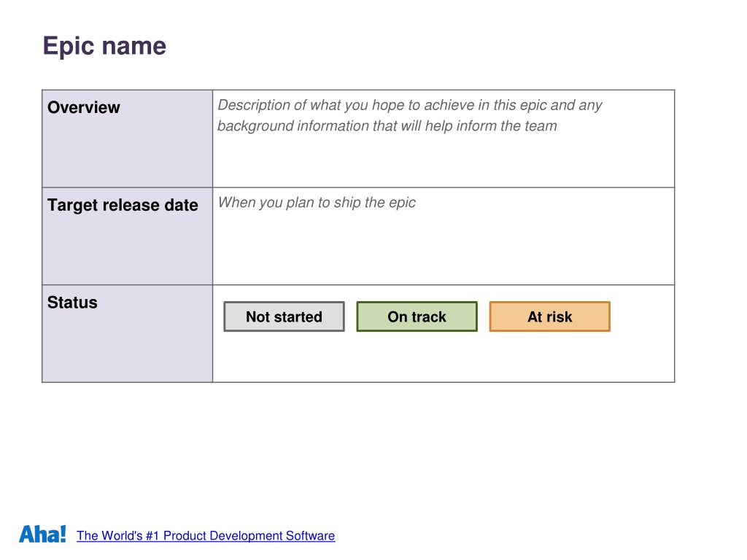Click the word 'epic' in the ship placeholder
747x560 pixels.
402,203
